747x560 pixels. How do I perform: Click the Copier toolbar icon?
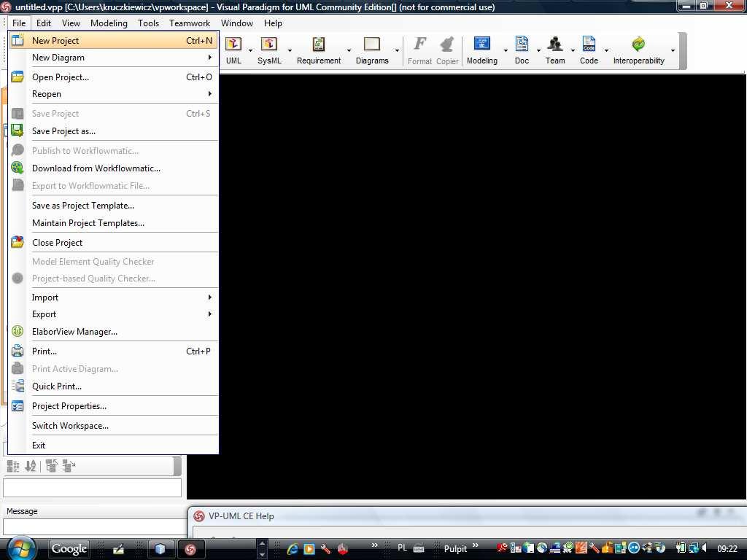447,44
